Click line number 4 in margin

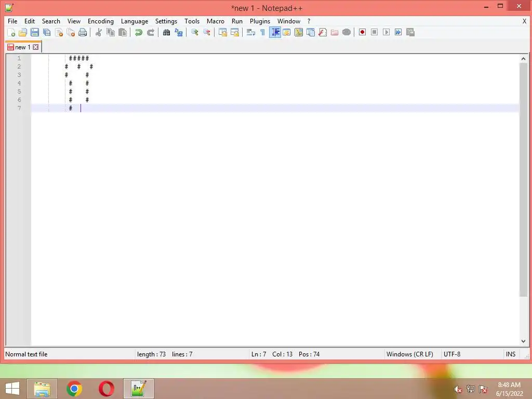(x=19, y=83)
